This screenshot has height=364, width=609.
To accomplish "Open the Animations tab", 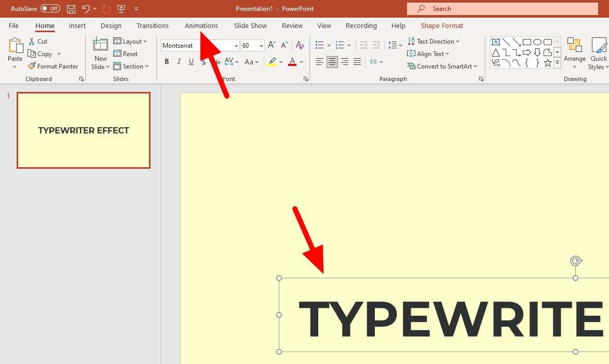I will pyautogui.click(x=201, y=25).
